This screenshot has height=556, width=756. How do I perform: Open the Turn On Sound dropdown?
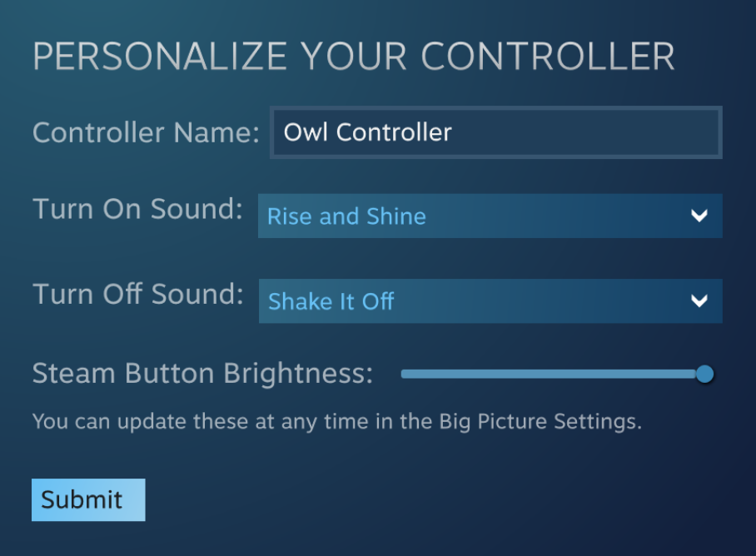(490, 216)
